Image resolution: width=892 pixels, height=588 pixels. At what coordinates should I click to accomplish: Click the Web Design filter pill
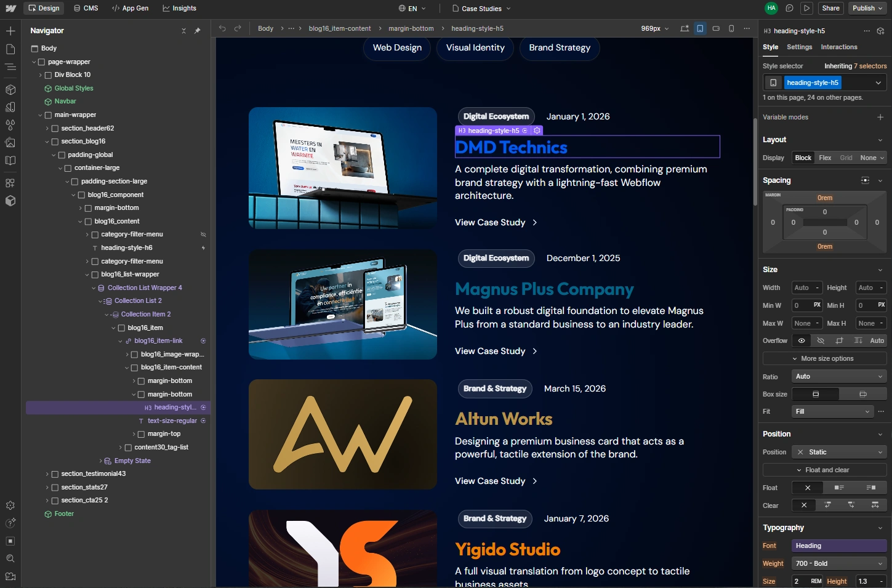(397, 47)
